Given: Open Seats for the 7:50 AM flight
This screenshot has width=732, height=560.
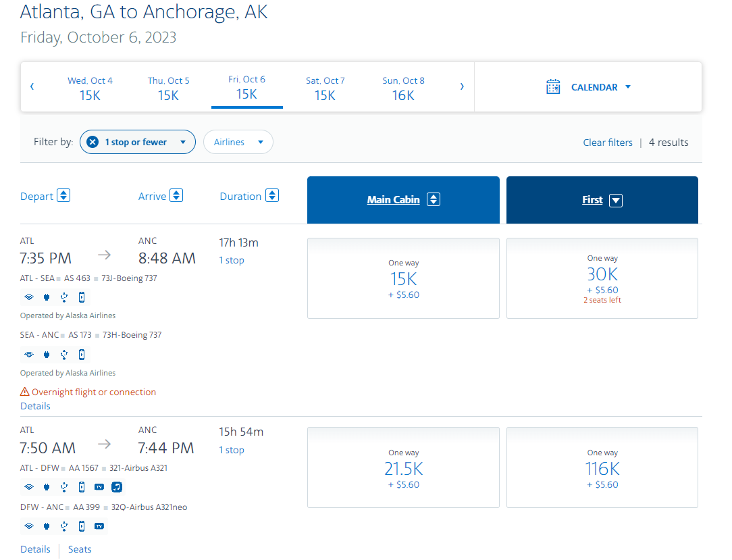Looking at the screenshot, I should tap(79, 549).
